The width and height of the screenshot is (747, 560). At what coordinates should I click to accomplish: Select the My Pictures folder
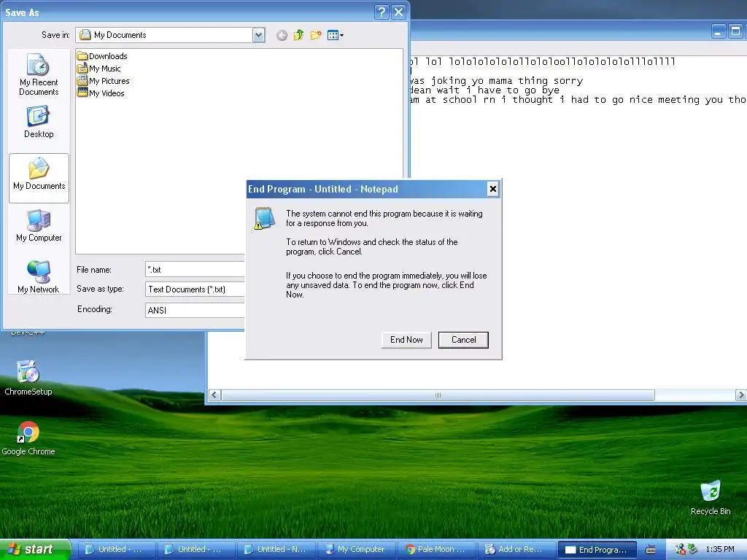pos(103,81)
